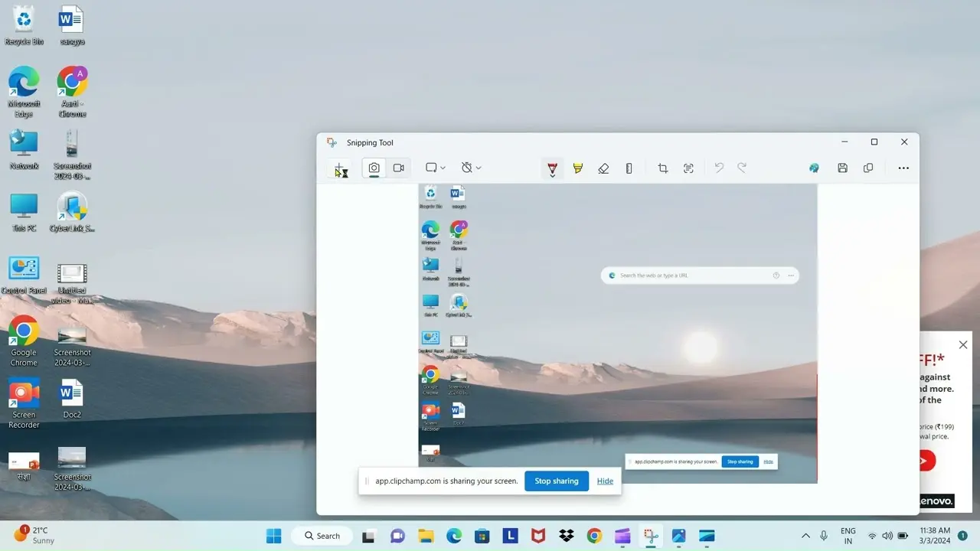Save the snip with the floppy disk icon
This screenshot has height=551, width=980.
click(x=842, y=168)
